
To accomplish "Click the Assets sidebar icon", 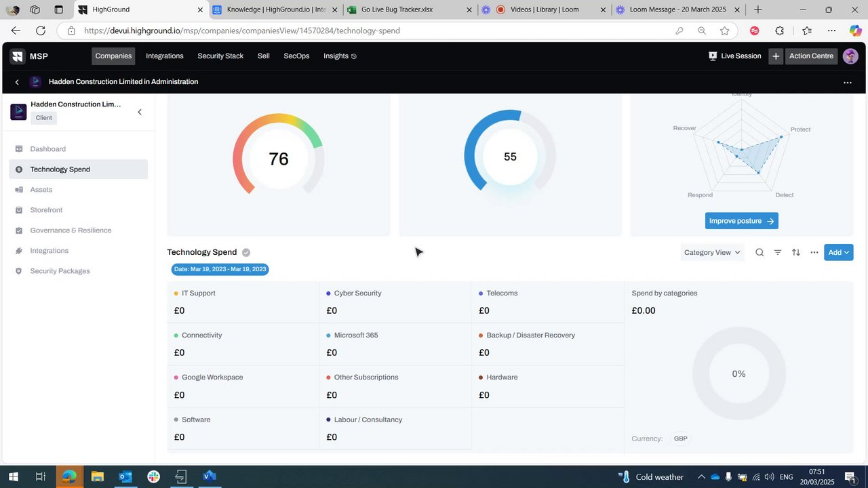I will click(19, 190).
